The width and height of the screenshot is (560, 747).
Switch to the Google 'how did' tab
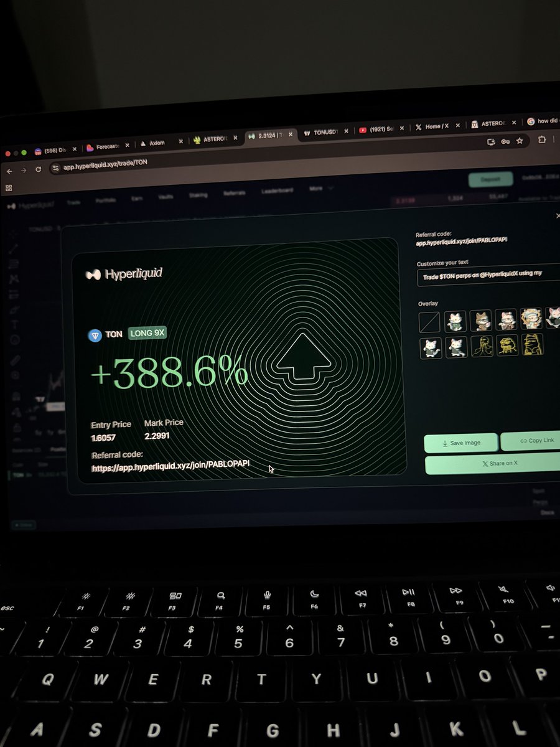coord(543,121)
